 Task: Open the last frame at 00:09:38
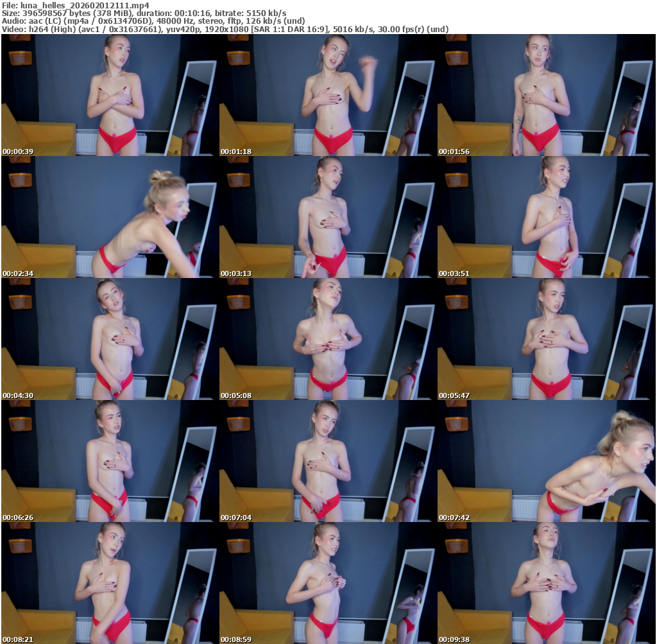tap(546, 583)
